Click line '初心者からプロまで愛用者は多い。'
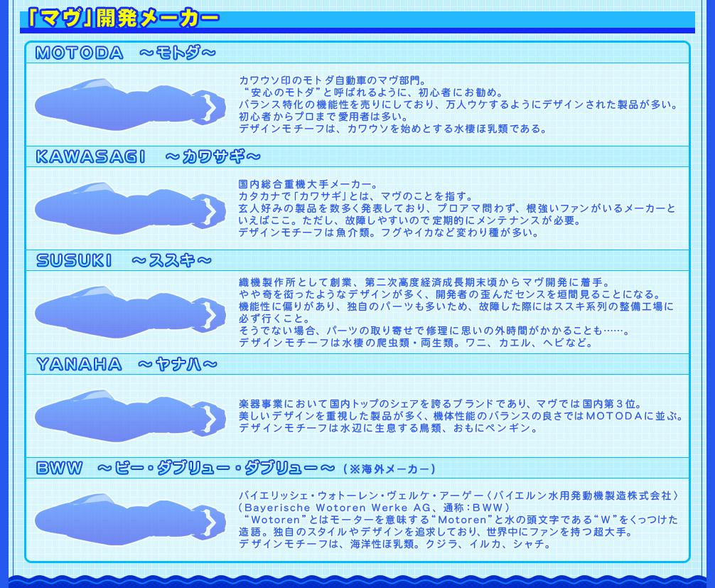Screen dimensions: 715x588 tap(325, 117)
